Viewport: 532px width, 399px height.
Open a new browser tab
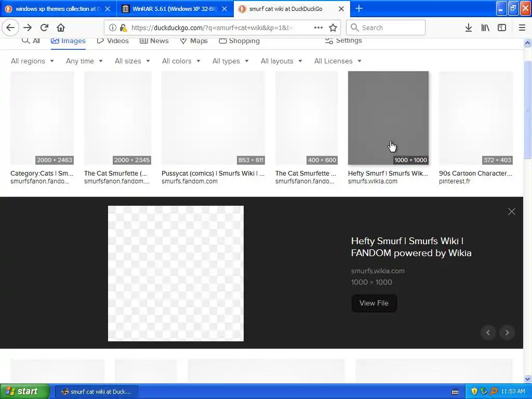[x=358, y=9]
